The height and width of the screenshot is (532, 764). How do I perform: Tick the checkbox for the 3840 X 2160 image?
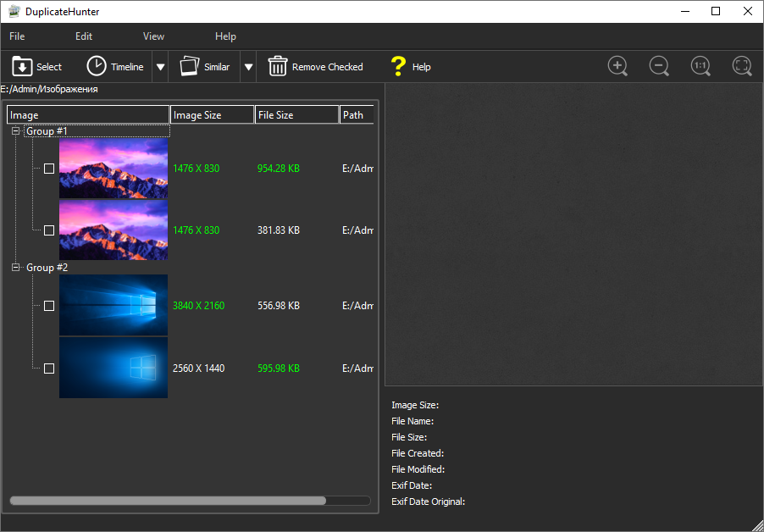point(49,306)
